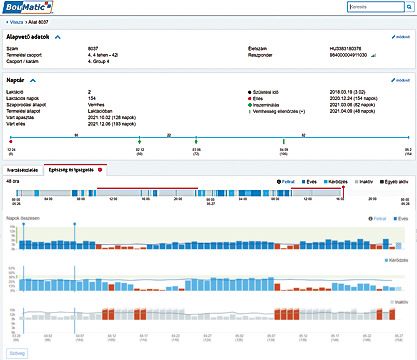Click the green Inszeminálás legend dot

tap(250, 105)
